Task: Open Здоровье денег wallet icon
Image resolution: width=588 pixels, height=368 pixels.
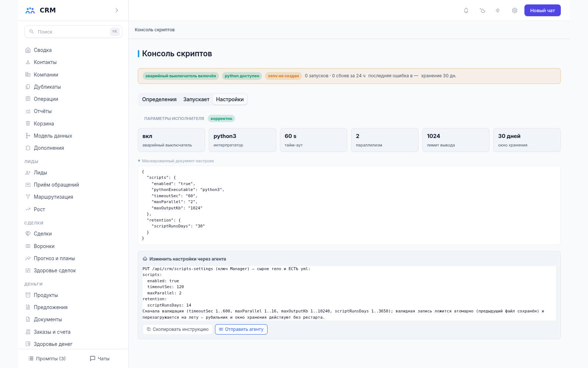Action: pyautogui.click(x=28, y=344)
